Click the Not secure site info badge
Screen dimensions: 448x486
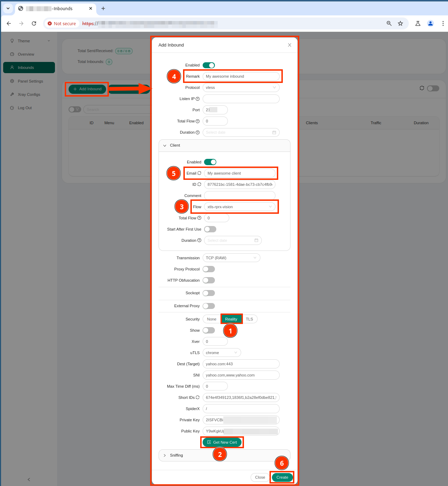pyautogui.click(x=62, y=23)
